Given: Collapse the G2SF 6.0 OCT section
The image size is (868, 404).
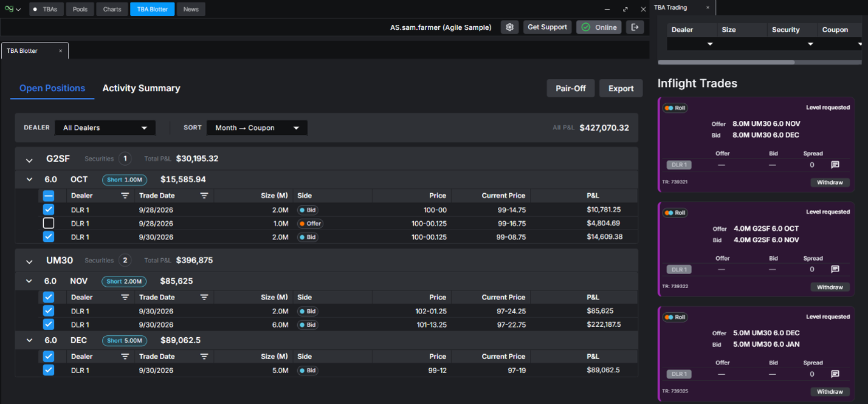Looking at the screenshot, I should click(29, 179).
